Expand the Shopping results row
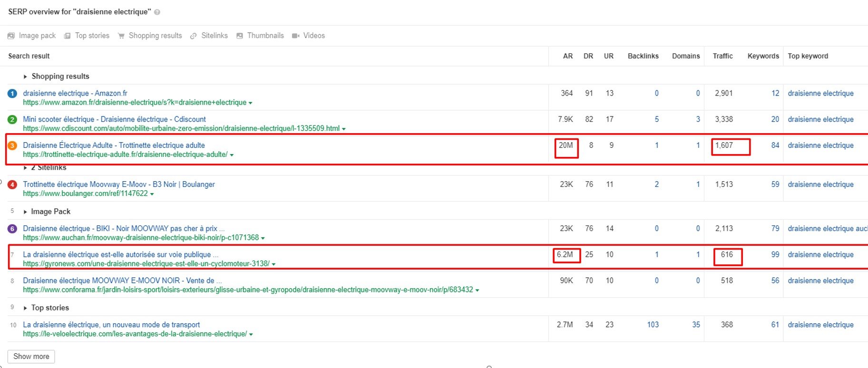The image size is (868, 368). (x=25, y=77)
